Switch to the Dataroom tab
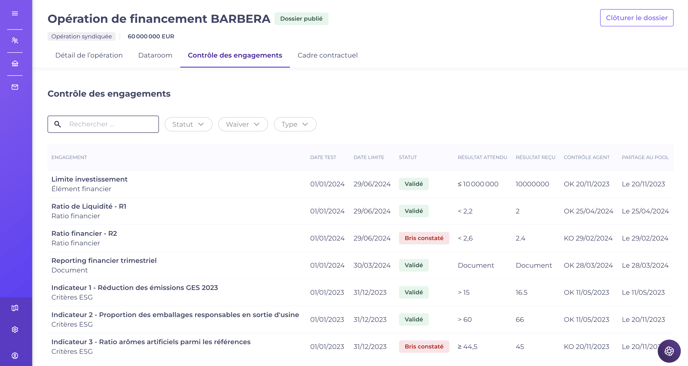Image resolution: width=688 pixels, height=366 pixels. click(155, 55)
